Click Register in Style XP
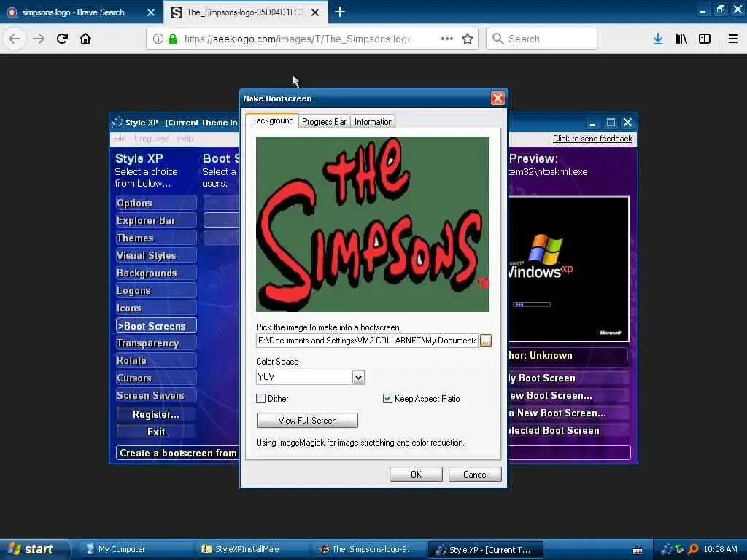The height and width of the screenshot is (560, 747). pos(156,414)
